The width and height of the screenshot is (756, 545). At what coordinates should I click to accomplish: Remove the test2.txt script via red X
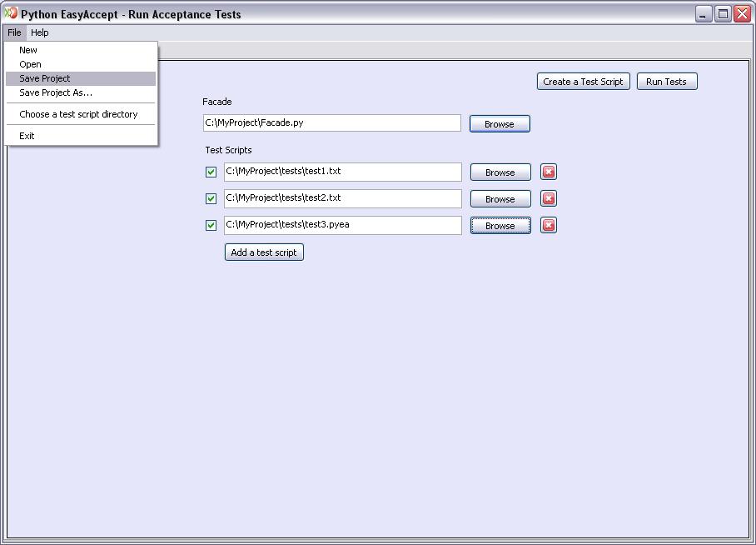point(548,198)
